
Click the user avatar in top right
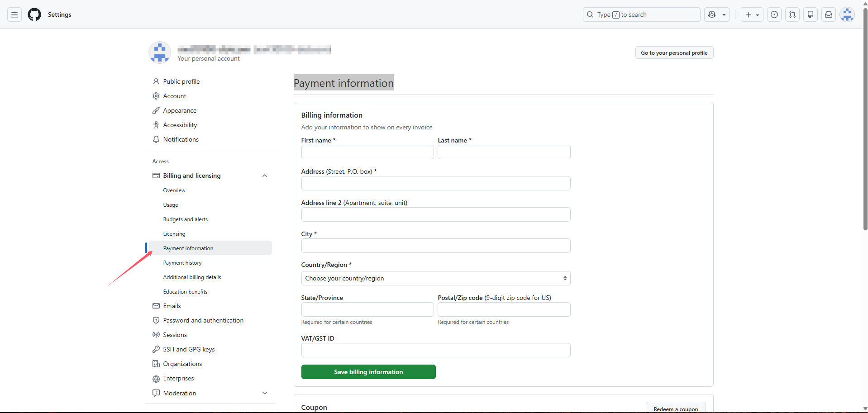click(847, 14)
